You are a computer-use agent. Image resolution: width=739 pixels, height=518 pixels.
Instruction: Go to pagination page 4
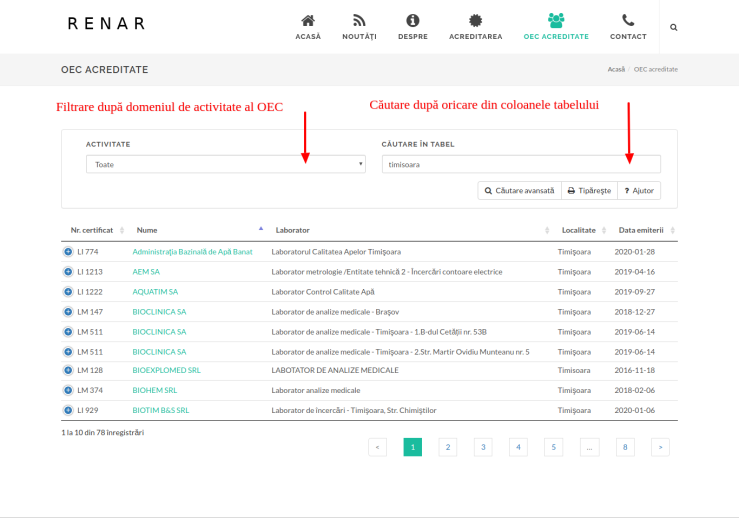point(518,447)
